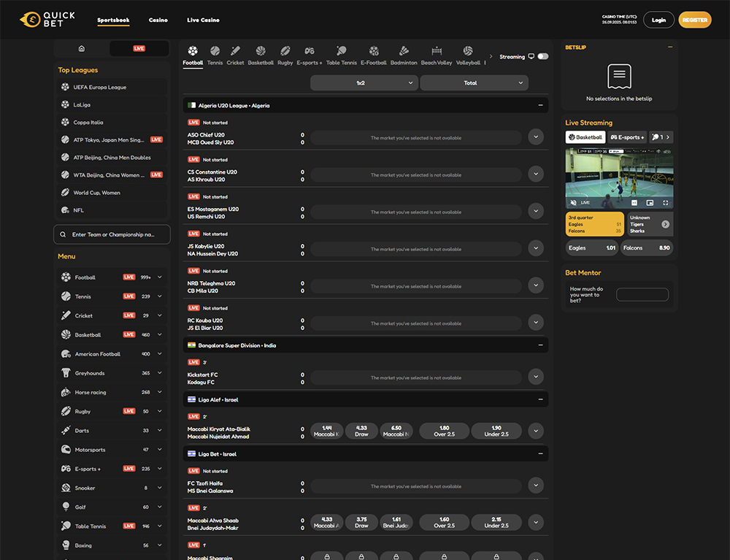This screenshot has height=560, width=730.
Task: Open the Total market dropdown
Action: (474, 83)
